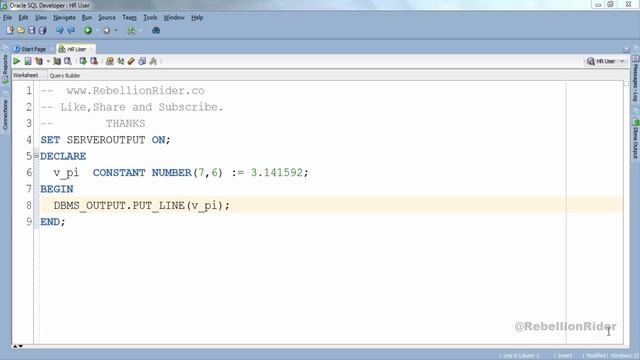This screenshot has height=360, width=640.
Task: Open the Team menu
Action: coord(129,18)
